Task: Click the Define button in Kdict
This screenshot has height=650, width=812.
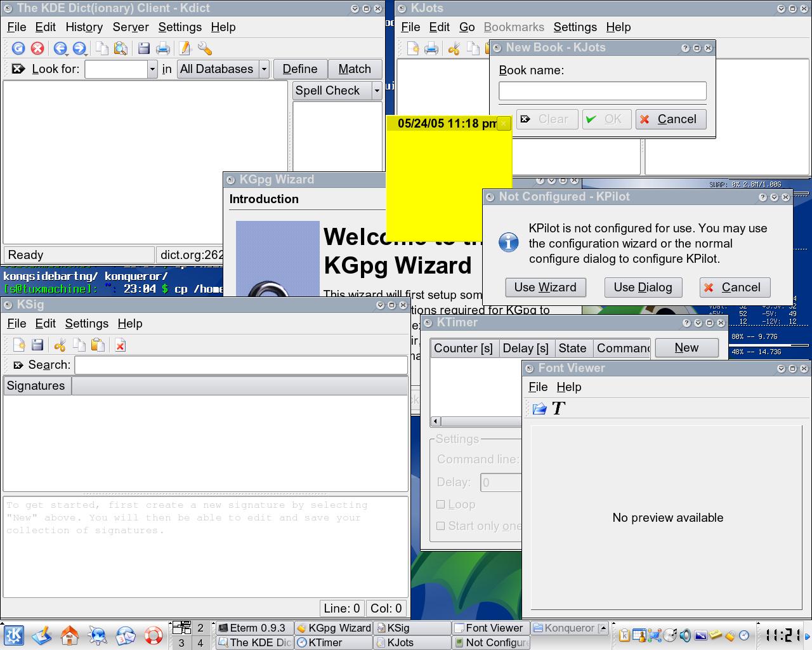Action: pyautogui.click(x=300, y=69)
